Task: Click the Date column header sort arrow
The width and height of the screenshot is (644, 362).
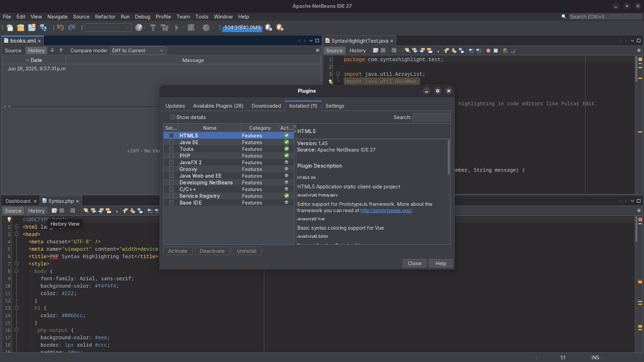Action: (x=28, y=60)
